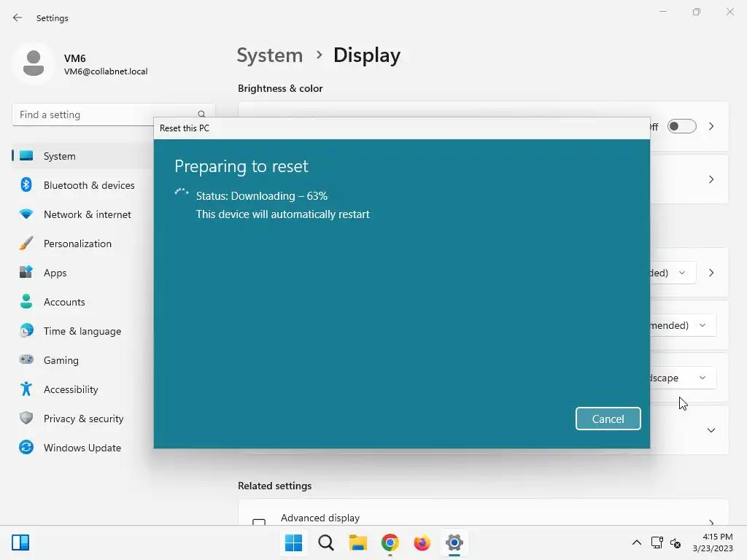Click the Personalization paintbrush icon
747x560 pixels.
[x=26, y=243]
